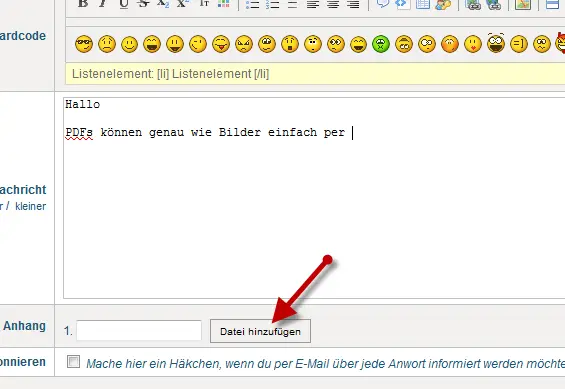Screen dimensions: 565x389
Task: Insert a quote with the speech bubble icon
Action: [x=383, y=4]
